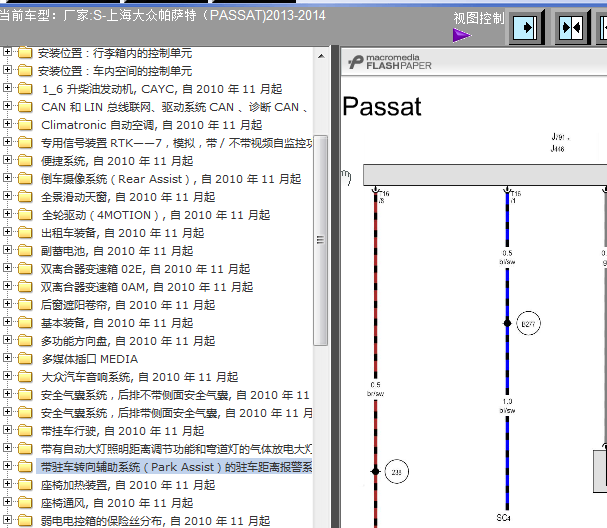Click the tree panel scrollbar thumb

tap(321, 240)
